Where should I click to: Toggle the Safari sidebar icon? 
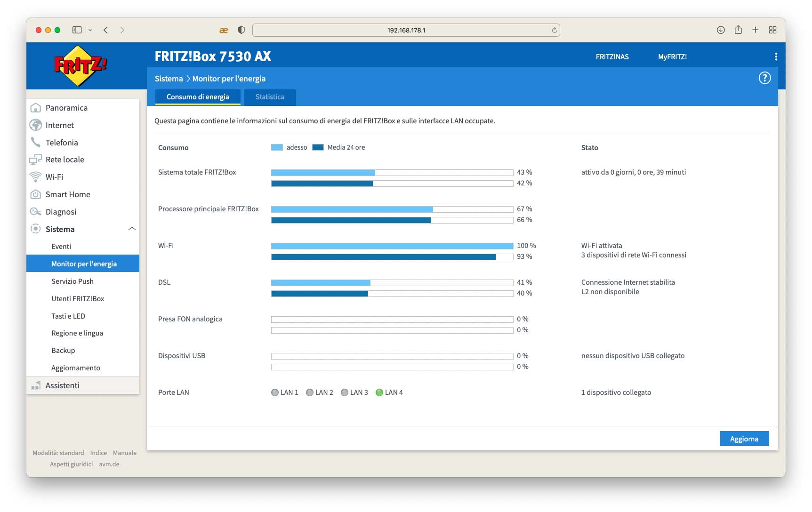click(77, 30)
